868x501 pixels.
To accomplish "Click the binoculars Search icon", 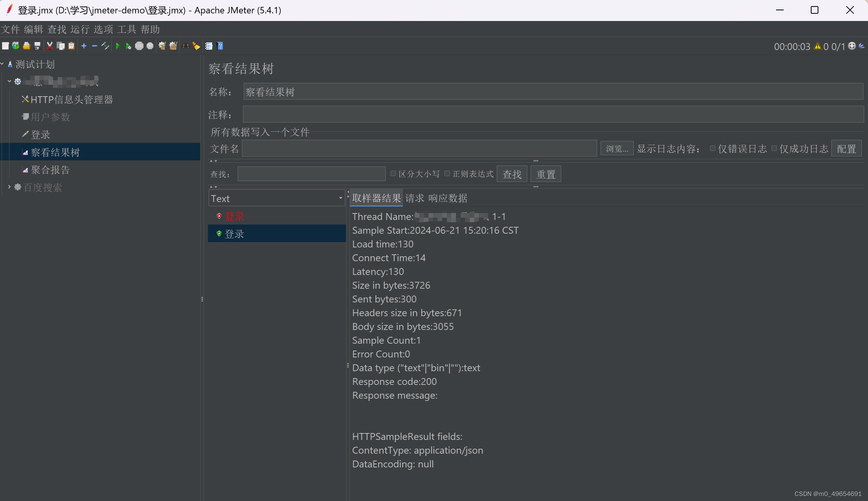I will tap(186, 46).
